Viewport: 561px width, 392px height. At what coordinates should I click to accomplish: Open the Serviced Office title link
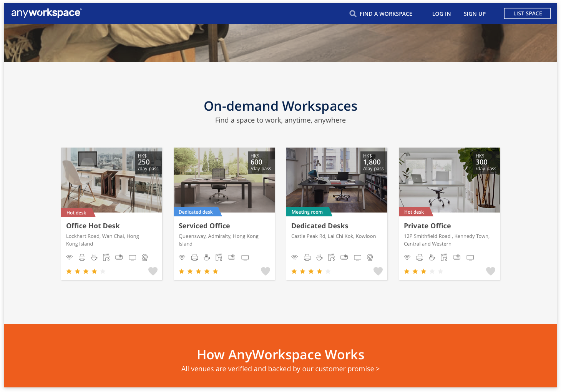coord(204,226)
